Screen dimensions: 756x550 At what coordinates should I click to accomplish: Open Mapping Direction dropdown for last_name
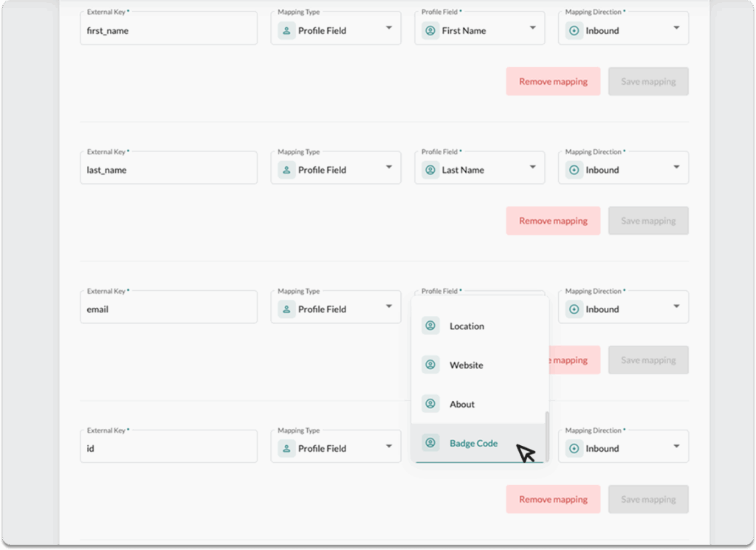pyautogui.click(x=676, y=168)
